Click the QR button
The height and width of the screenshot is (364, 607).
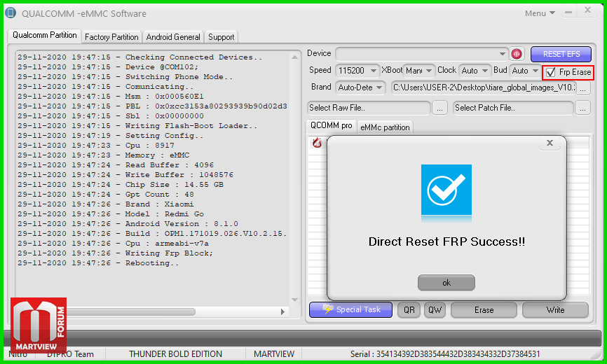409,310
